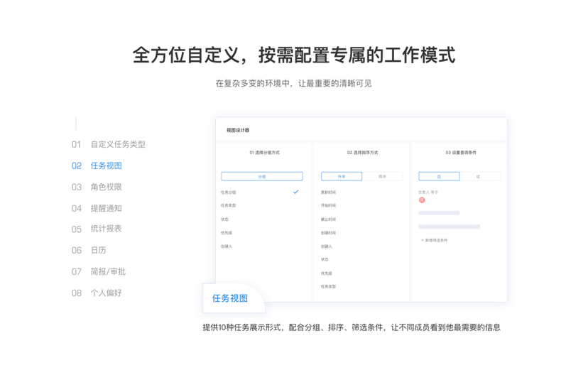The image size is (588, 392).
Task: Click the 01 选择分组方式 column header
Action: [x=264, y=153]
